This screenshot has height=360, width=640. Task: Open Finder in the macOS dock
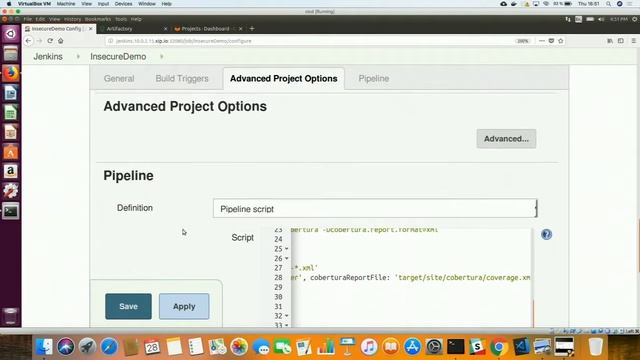[x=44, y=347]
